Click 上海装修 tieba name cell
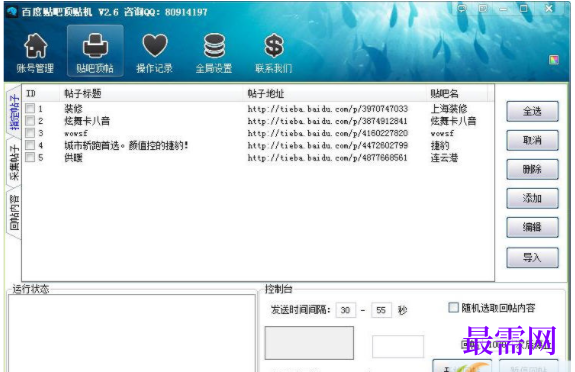Viewport: 575px width, 372px height. pos(449,109)
